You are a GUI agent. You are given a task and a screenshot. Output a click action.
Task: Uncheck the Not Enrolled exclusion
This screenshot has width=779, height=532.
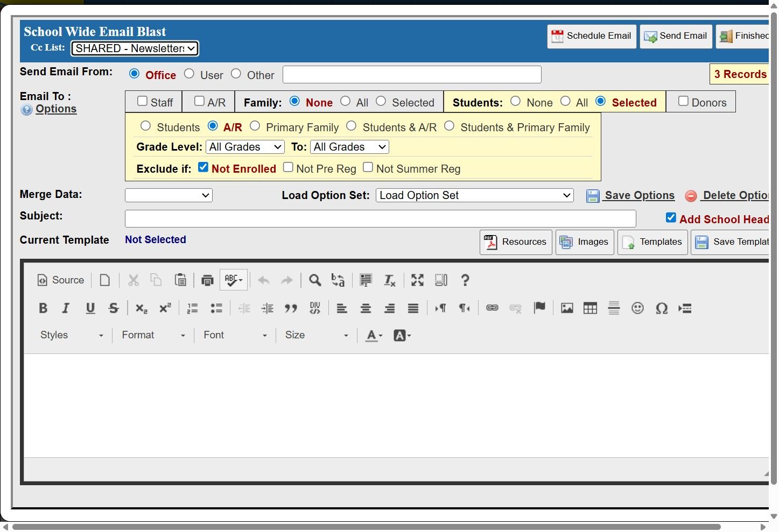point(203,167)
